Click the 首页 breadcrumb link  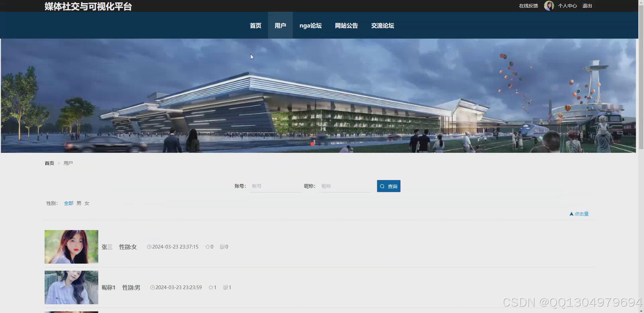click(49, 163)
